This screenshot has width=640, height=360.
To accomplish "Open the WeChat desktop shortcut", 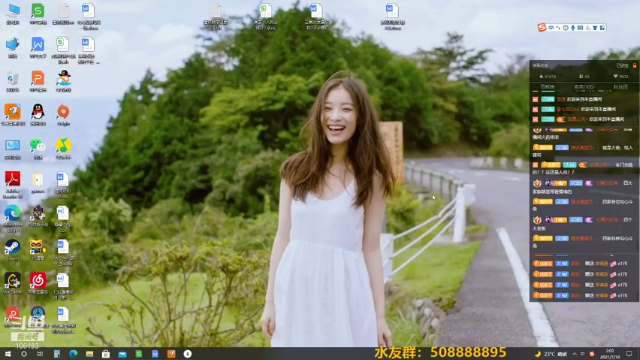I will 38,148.
